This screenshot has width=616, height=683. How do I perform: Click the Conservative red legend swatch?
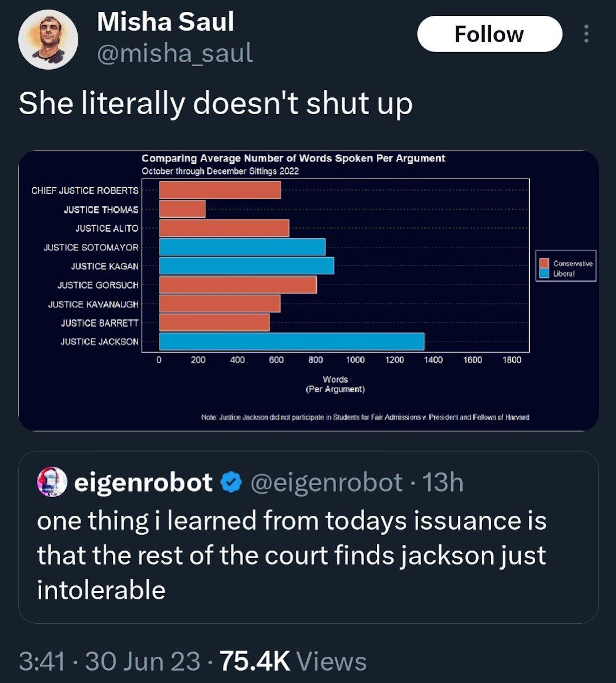(544, 263)
